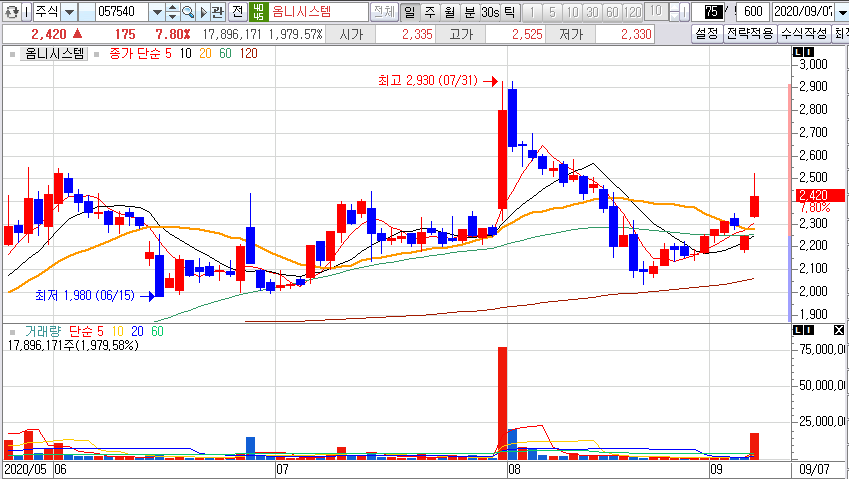Click the custom interval stepper arrows

click(672, 11)
